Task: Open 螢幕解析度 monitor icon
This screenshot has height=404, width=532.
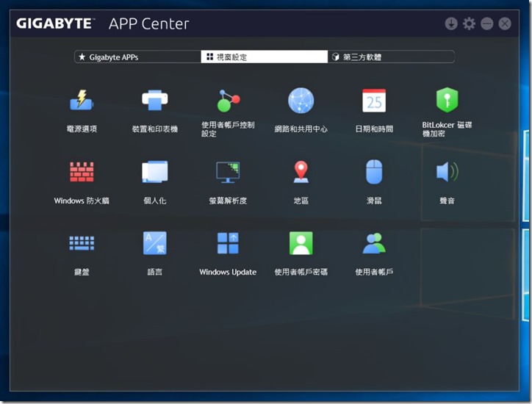Action: pyautogui.click(x=228, y=172)
